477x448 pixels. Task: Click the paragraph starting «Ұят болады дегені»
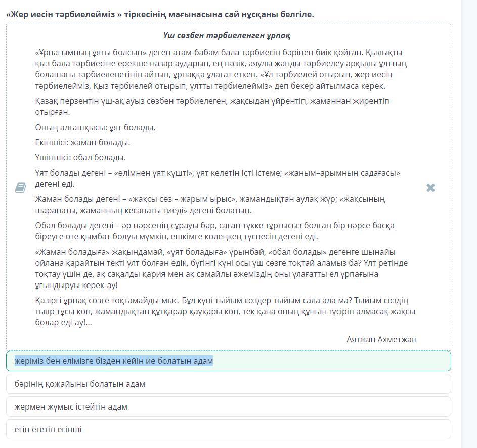coord(218,178)
